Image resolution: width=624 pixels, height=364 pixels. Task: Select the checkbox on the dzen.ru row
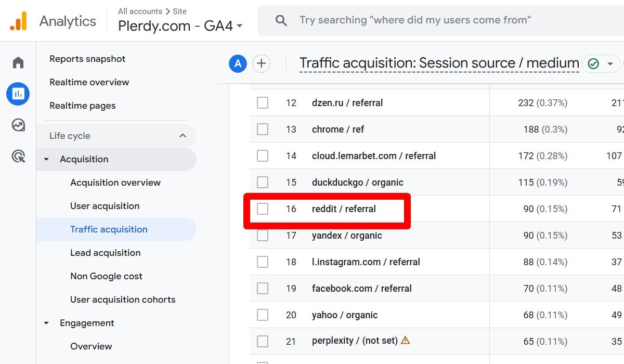(262, 102)
